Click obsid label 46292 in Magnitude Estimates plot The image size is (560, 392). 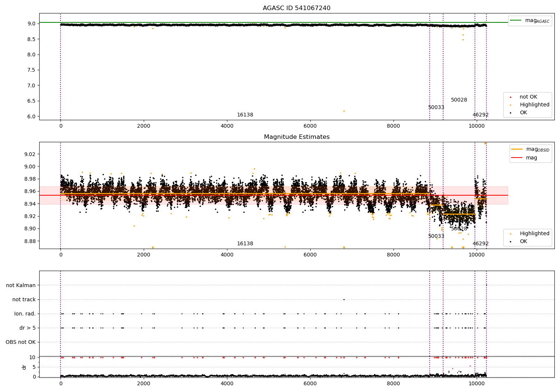point(480,244)
